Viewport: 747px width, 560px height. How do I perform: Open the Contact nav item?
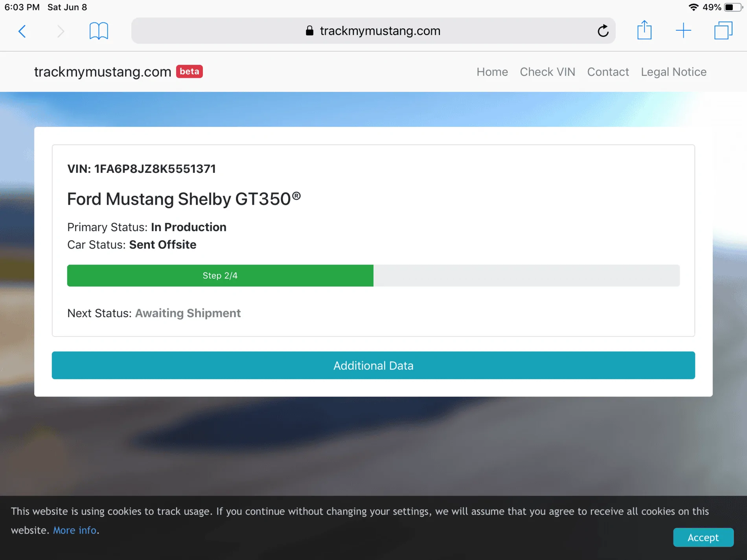coord(608,72)
